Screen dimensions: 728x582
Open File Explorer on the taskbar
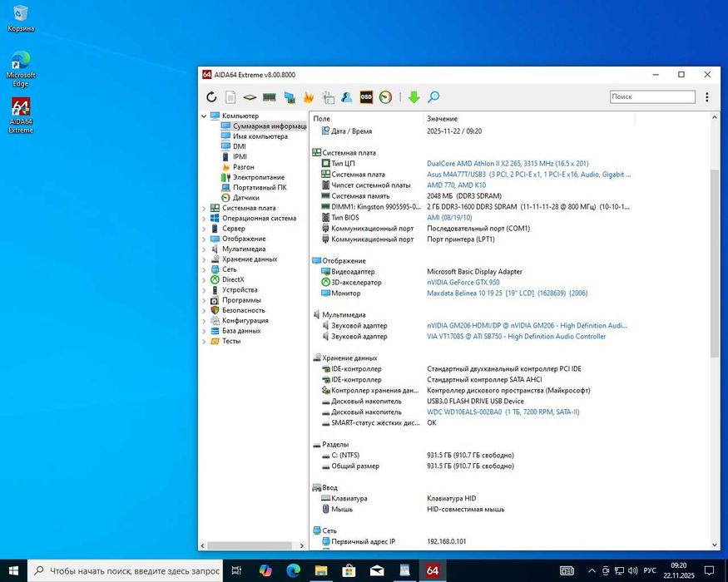point(321,570)
